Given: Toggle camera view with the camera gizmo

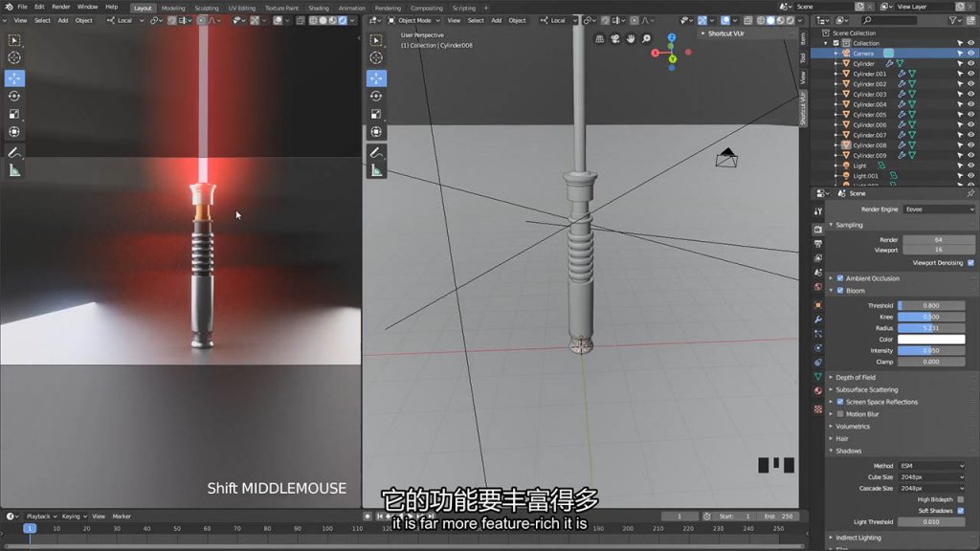Looking at the screenshot, I should [615, 38].
